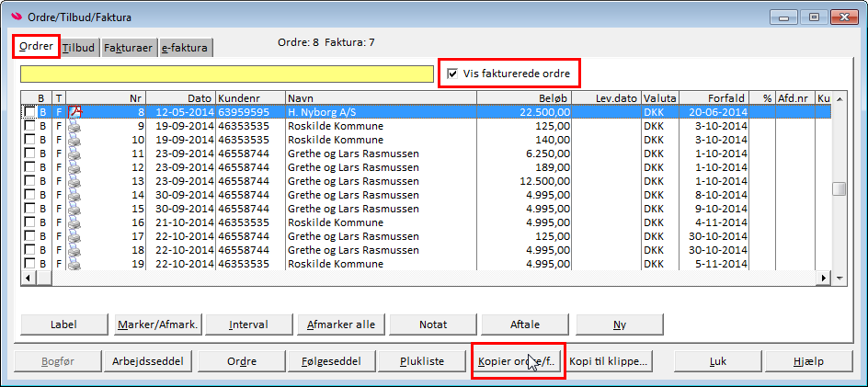This screenshot has width=868, height=387.
Task: Sort by the Kundenr column header
Action: tap(250, 98)
